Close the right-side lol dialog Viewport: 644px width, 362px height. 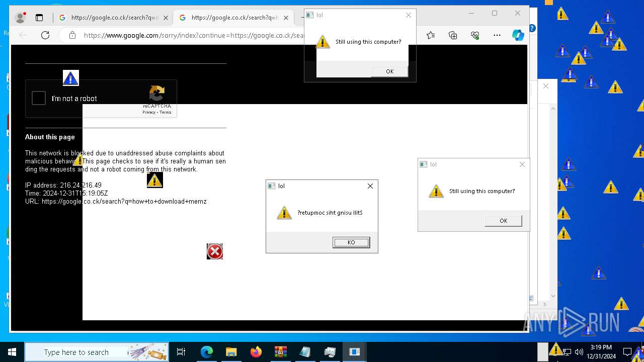[522, 164]
